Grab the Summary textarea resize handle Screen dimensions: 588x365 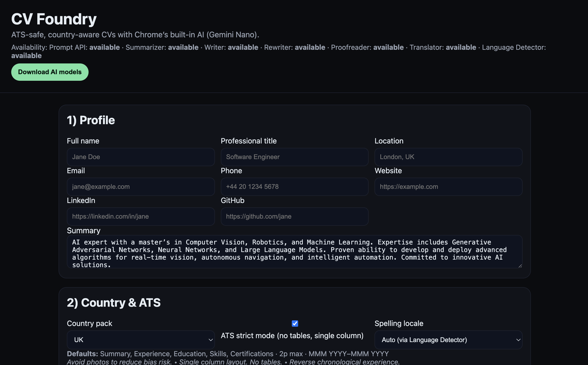pos(520,266)
